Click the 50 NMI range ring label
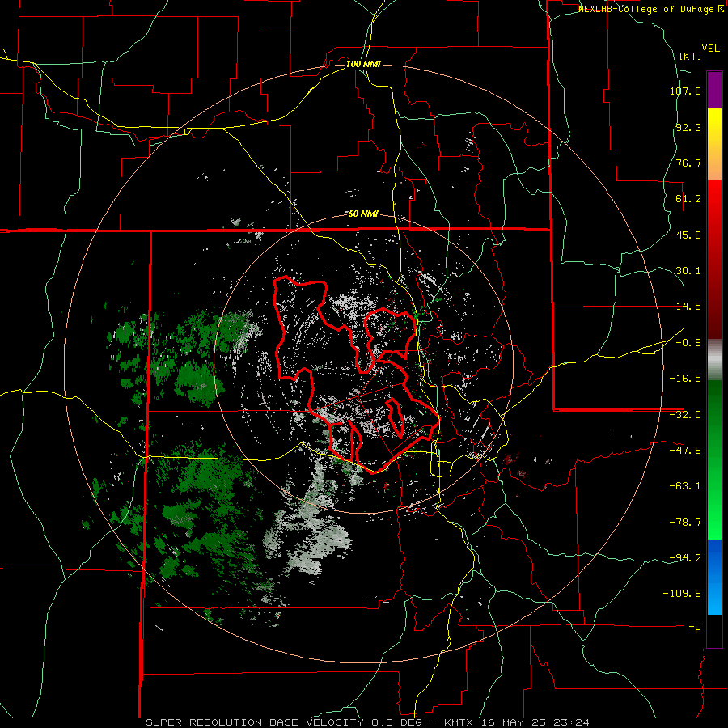Screen dimensions: 728x728 (363, 214)
